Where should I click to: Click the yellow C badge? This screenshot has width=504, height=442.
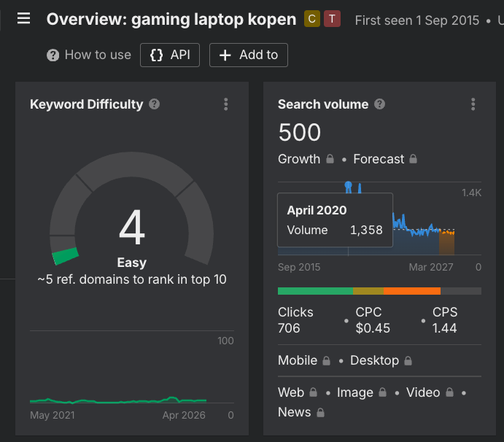pos(312,19)
